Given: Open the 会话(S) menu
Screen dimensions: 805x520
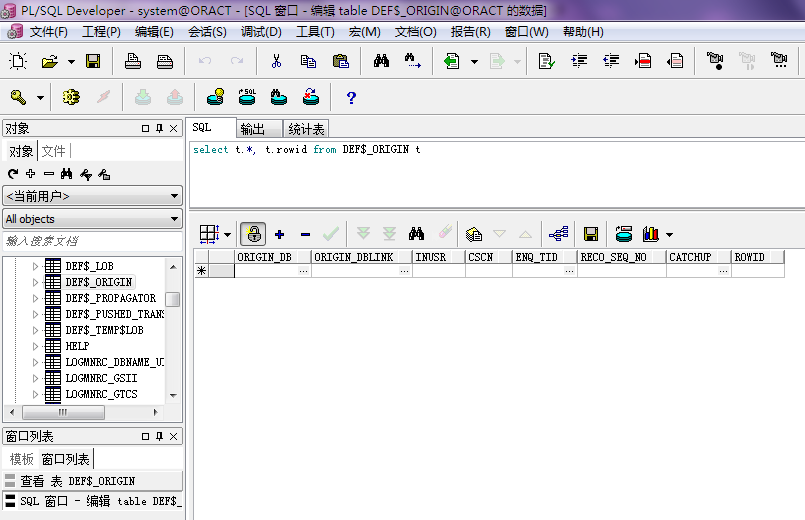Looking at the screenshot, I should point(207,32).
